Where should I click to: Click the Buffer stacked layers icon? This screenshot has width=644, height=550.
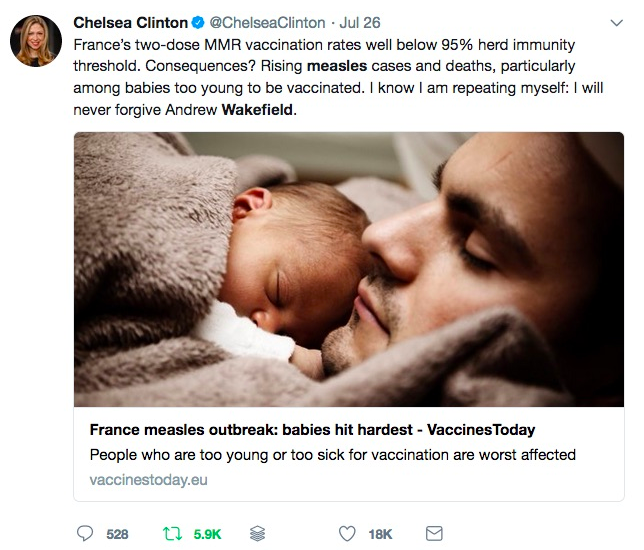259,534
